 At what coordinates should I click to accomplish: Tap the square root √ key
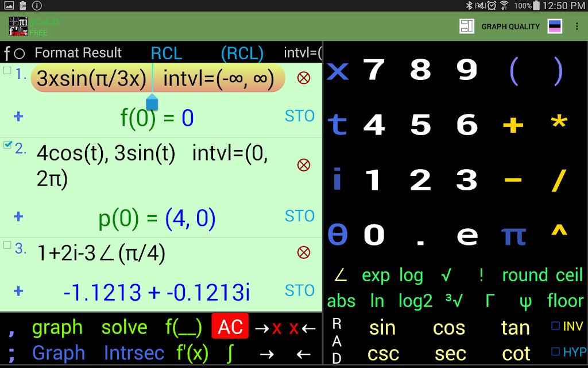(x=446, y=275)
